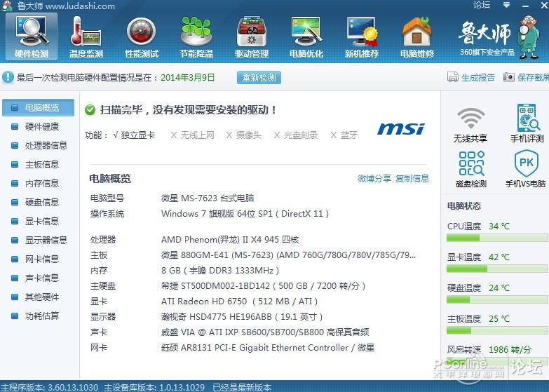The image size is (549, 392).
Task: Click monitor value 瀚视奇 HSD4775
Action: point(242,317)
